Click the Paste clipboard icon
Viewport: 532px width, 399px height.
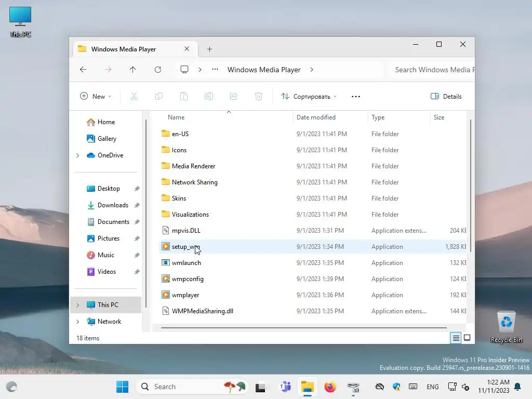(x=184, y=96)
